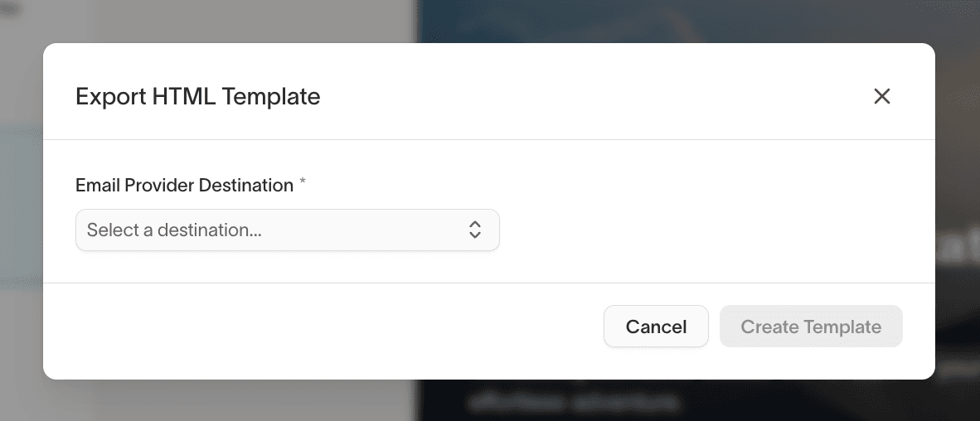Click the required asterisk beside the label
The image size is (980, 421).
click(303, 183)
